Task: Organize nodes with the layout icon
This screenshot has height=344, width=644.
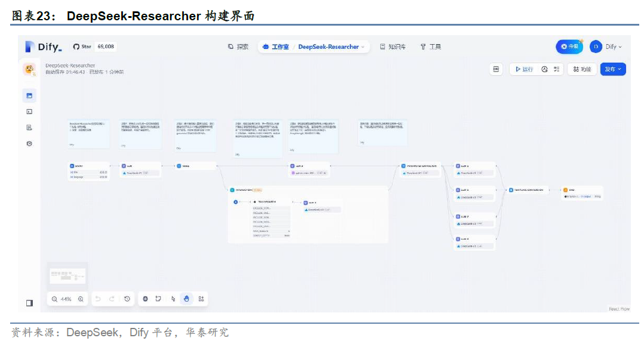Action: [x=201, y=299]
